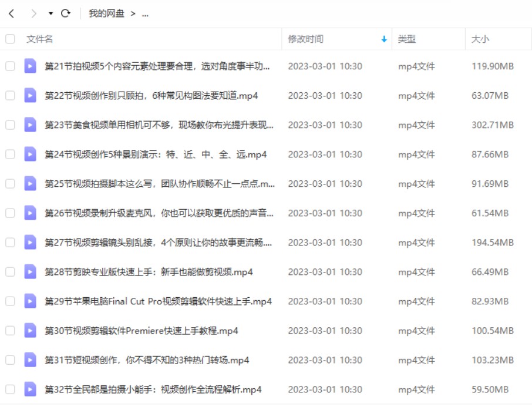Open the navigation history dropdown arrow
Screen dimensions: 532x420
click(x=50, y=14)
